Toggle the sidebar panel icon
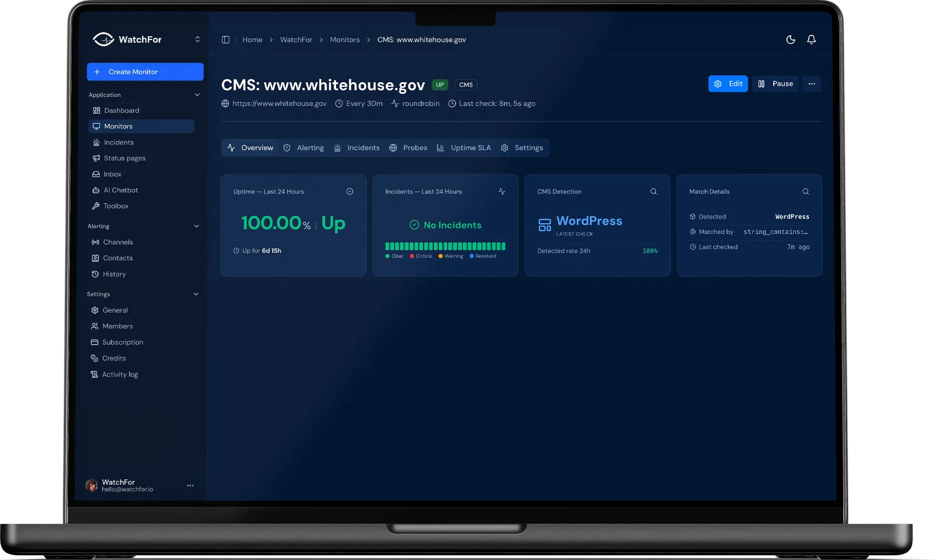 click(x=225, y=40)
